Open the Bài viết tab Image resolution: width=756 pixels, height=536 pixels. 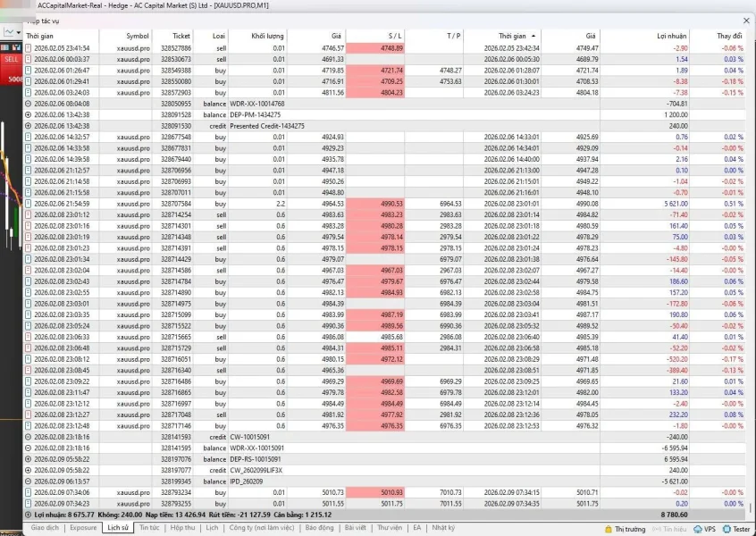[x=356, y=528]
